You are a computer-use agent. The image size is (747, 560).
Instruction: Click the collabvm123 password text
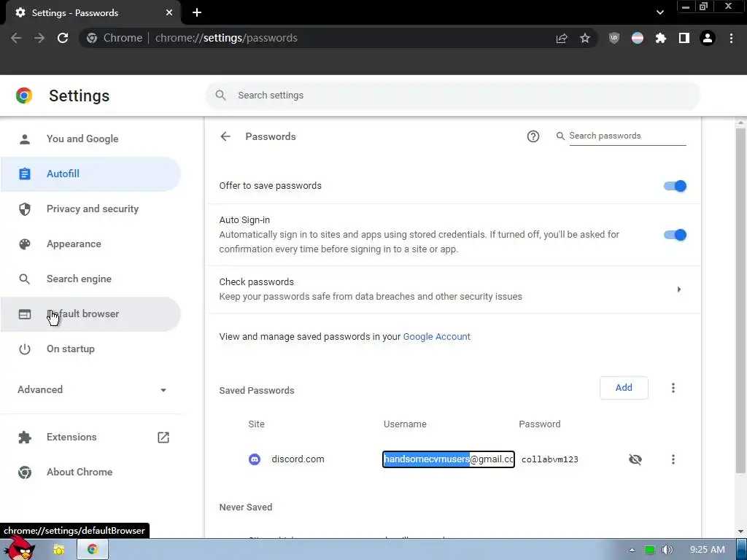click(x=550, y=459)
